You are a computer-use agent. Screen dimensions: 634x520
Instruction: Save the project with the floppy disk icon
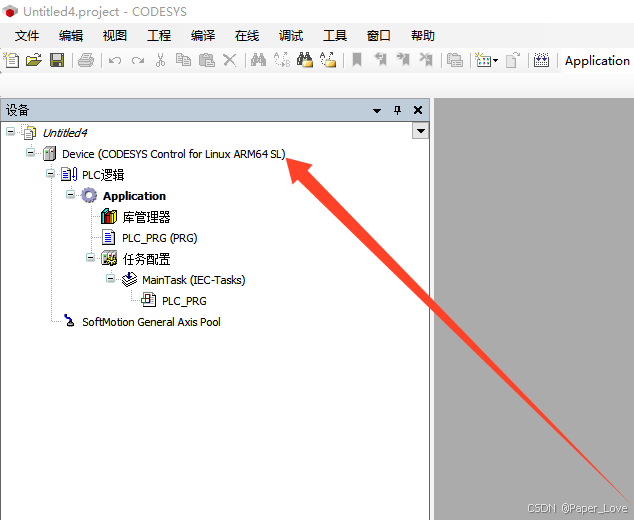coord(57,60)
